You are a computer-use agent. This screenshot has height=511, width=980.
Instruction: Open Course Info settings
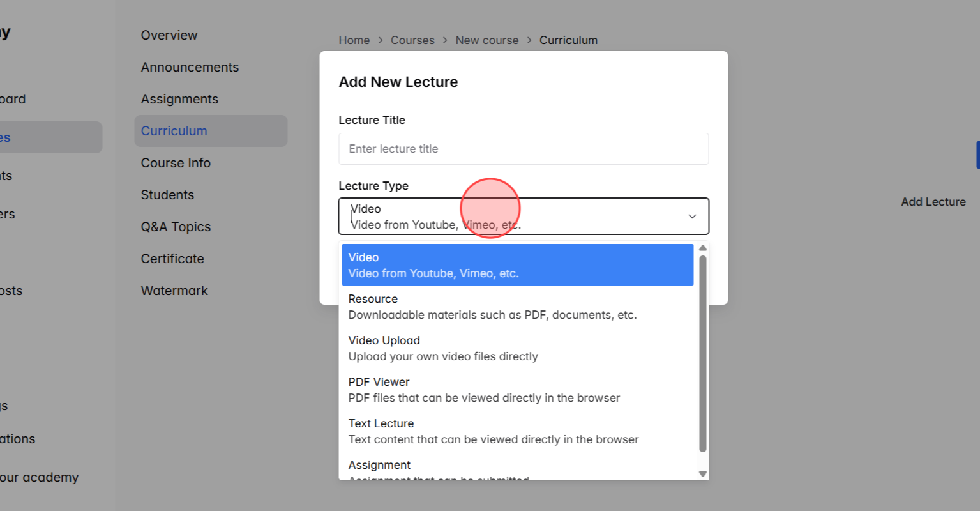[176, 162]
